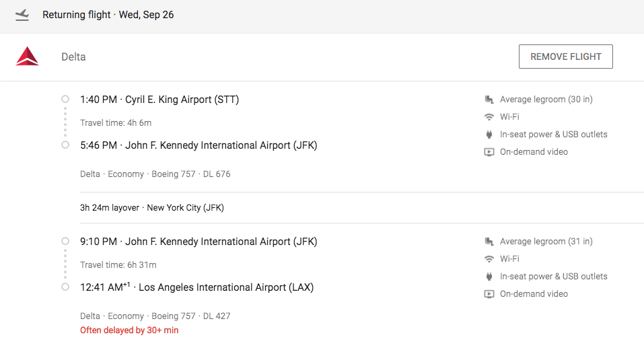Click the 'Returning flight · Wed, Sep 26' header
644x344 pixels.
108,15
